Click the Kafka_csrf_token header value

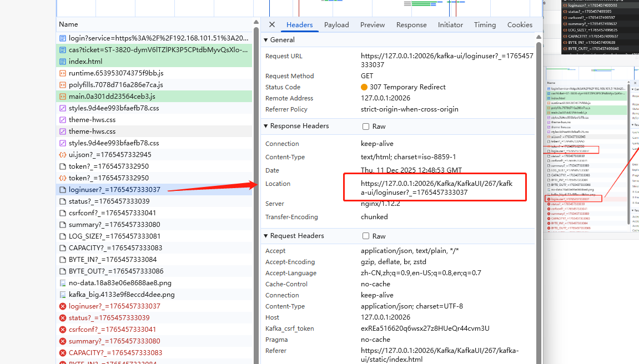[x=425, y=328]
